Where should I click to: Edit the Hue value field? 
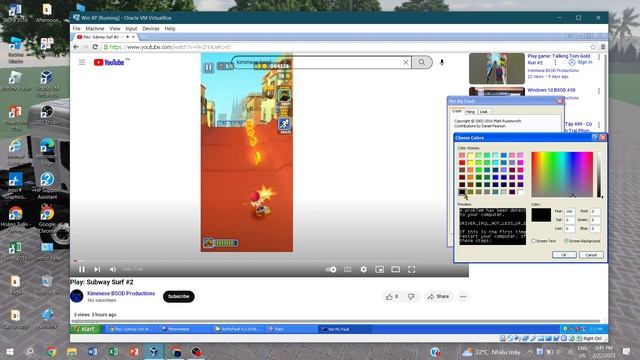click(x=570, y=211)
